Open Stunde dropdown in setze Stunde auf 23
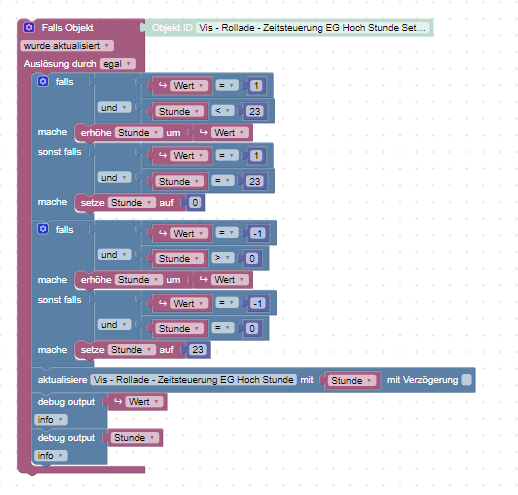This screenshot has width=518, height=495. (132, 350)
